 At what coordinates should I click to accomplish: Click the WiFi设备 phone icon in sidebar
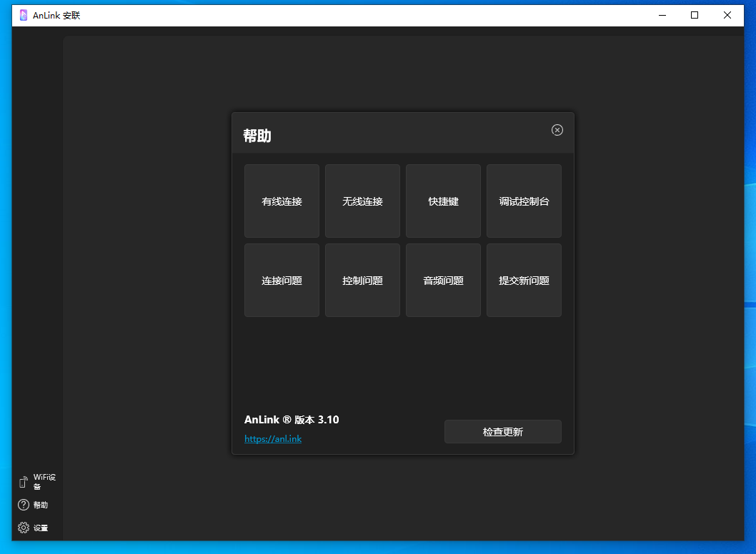(x=23, y=482)
